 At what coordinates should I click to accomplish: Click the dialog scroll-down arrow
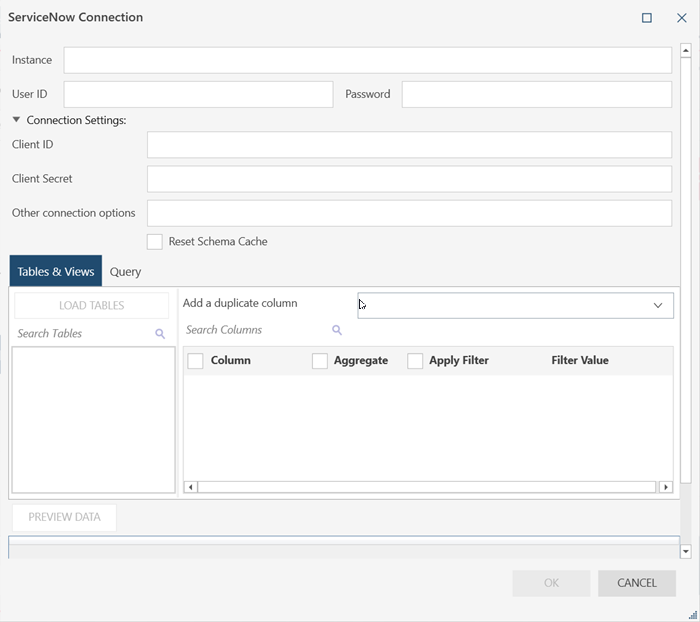click(x=686, y=551)
